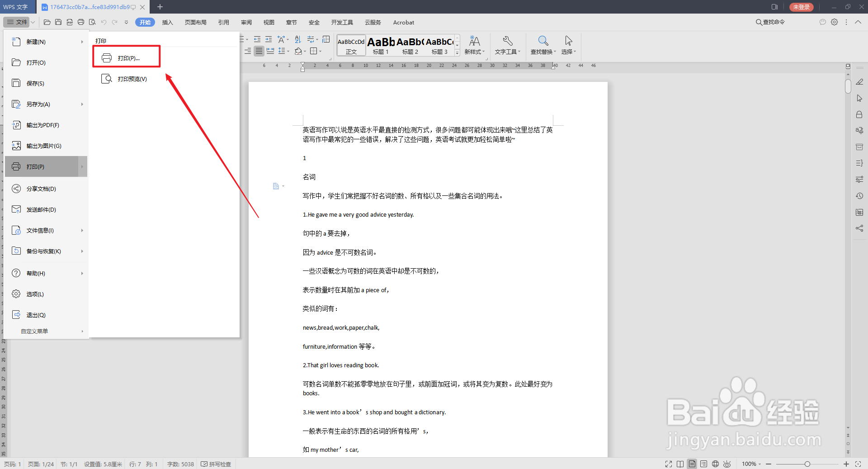Switch to the 开发工具 ribbon tab
Viewport: 868px width, 469px height.
[x=342, y=22]
